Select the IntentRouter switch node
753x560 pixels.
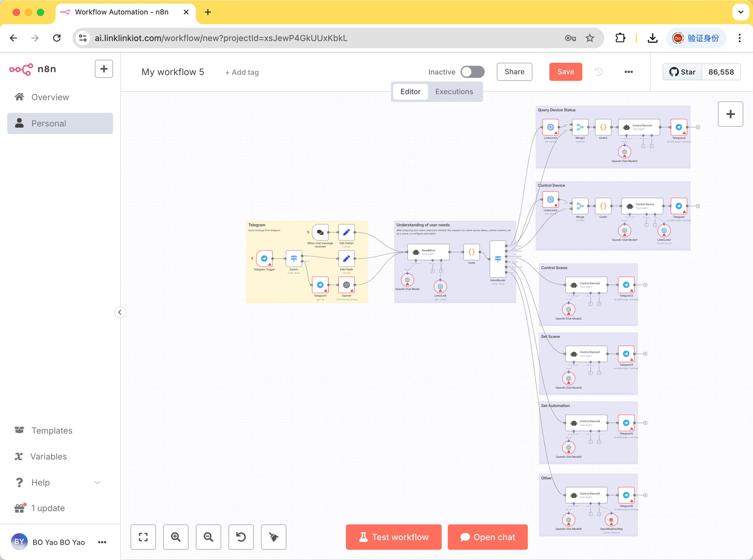[x=498, y=259]
